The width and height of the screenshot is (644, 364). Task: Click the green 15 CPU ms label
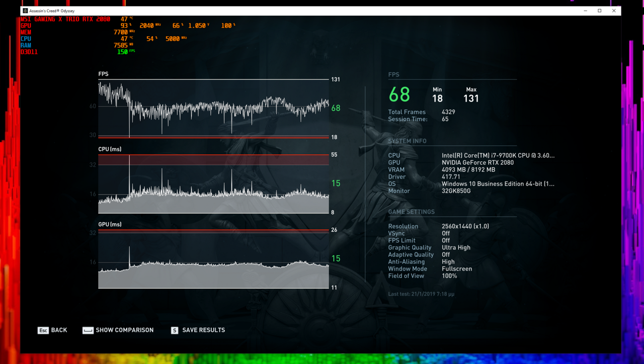(x=336, y=183)
